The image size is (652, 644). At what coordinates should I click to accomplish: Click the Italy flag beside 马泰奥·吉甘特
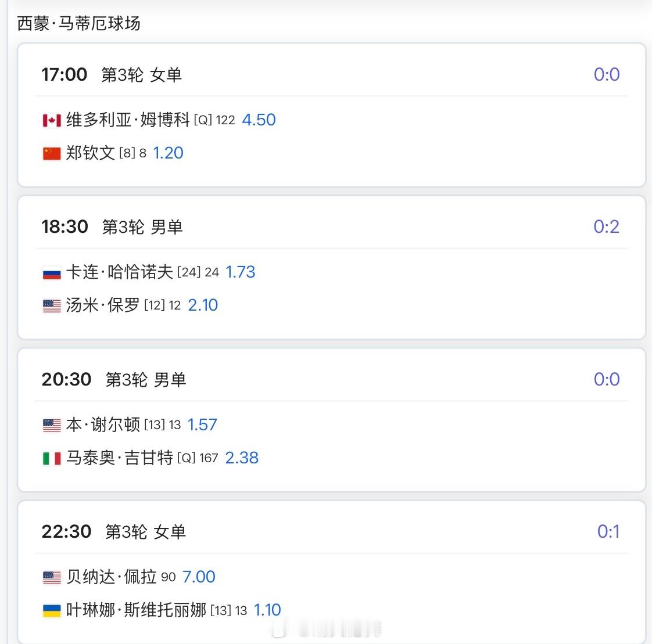(52, 458)
